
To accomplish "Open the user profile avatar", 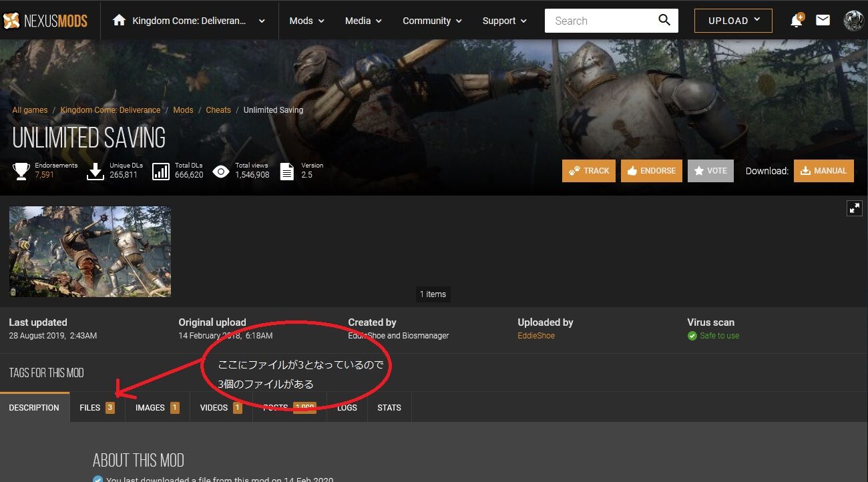I will 853,21.
